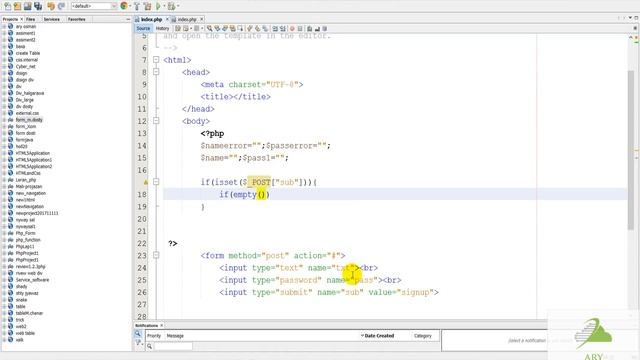The width and height of the screenshot is (640, 360).
Task: Click the notifications quick search input field
Action: tap(173, 346)
